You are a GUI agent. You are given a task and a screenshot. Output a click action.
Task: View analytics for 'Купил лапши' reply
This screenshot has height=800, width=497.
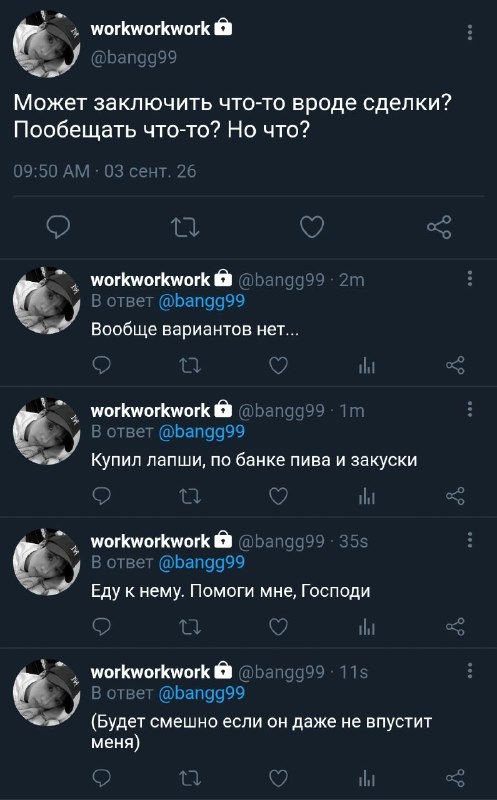click(367, 496)
